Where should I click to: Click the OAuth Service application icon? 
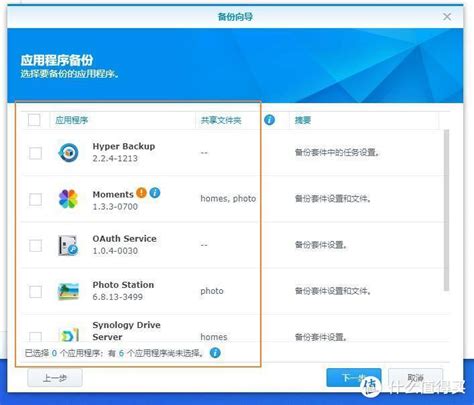pyautogui.click(x=68, y=245)
